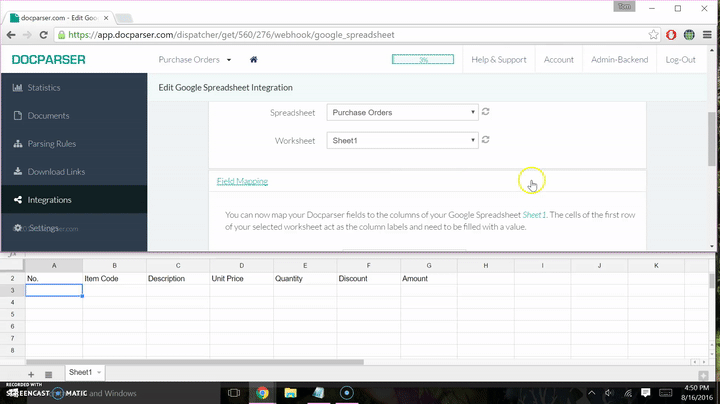Screen dimensions: 720x404
Task: Open the Purchase Orders parser dropdown in header
Action: pyautogui.click(x=195, y=60)
